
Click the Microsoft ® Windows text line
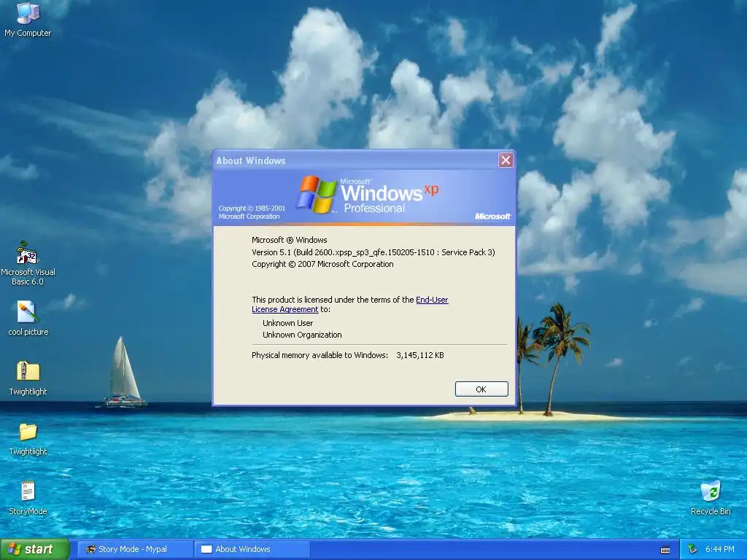(x=289, y=240)
